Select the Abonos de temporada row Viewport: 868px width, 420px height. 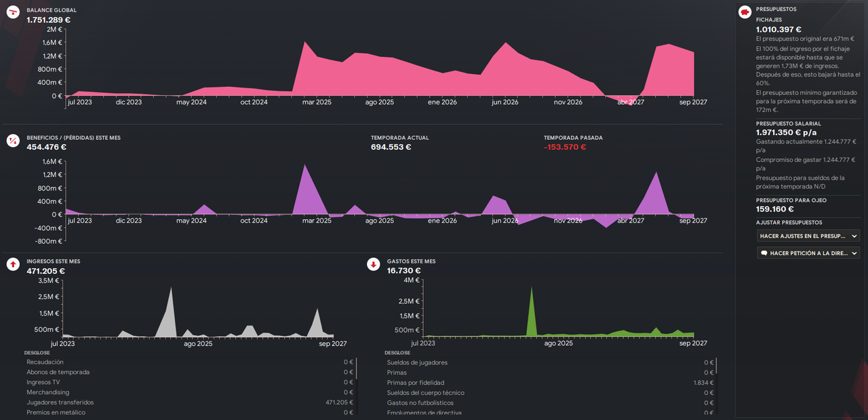coord(190,373)
